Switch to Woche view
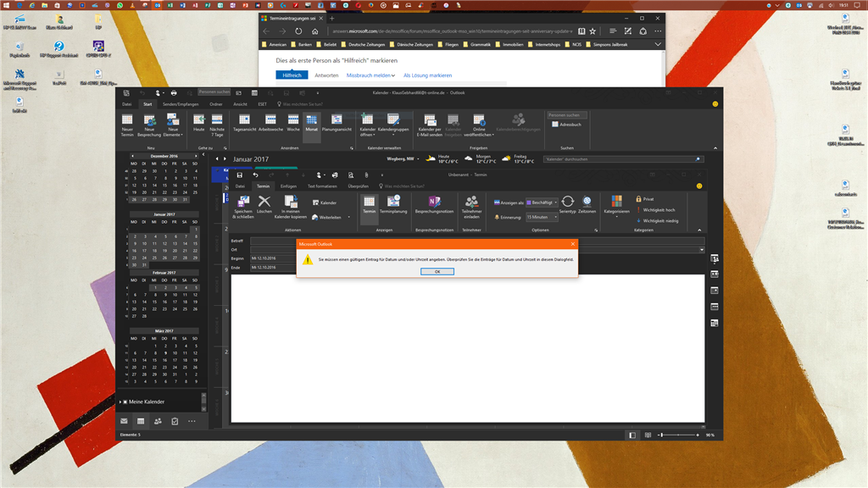 292,123
